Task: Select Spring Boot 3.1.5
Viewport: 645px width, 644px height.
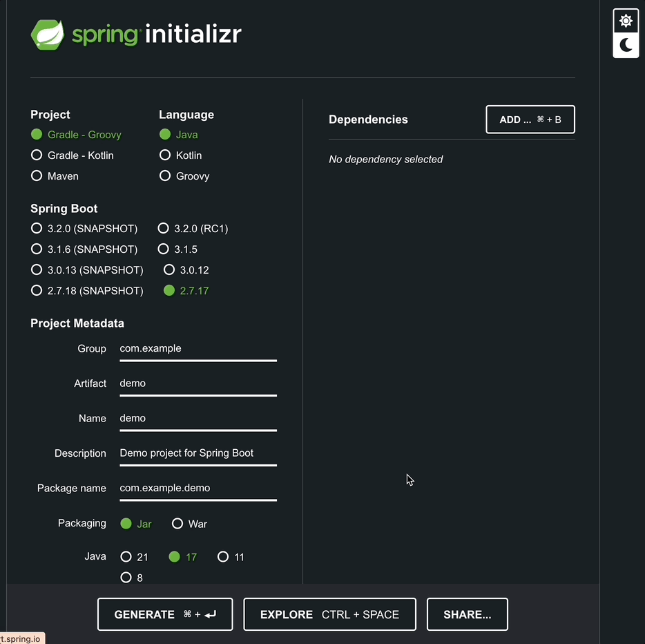Action: [x=177, y=249]
